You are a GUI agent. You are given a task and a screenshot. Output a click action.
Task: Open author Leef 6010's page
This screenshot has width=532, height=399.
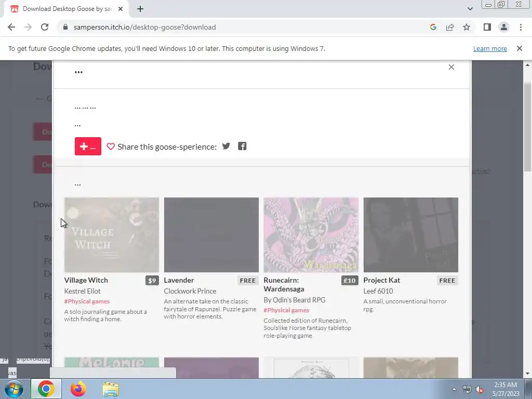pos(378,291)
